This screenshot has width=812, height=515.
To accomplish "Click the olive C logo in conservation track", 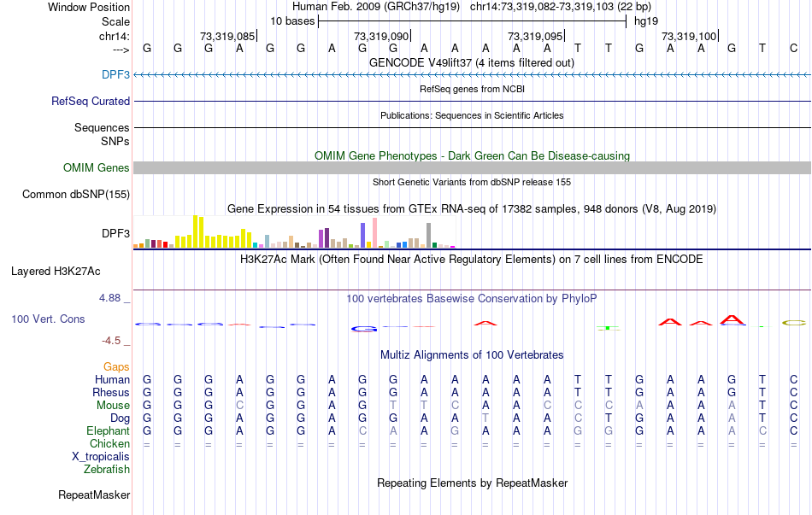I will click(794, 323).
